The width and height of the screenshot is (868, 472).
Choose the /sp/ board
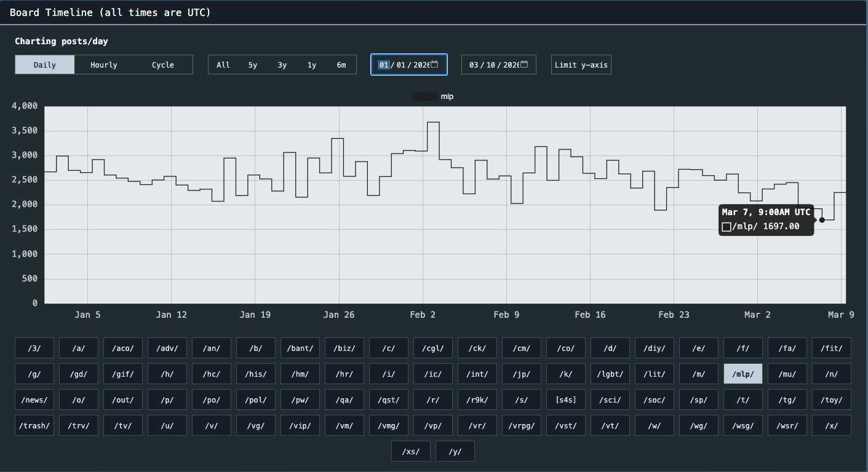[x=699, y=399]
